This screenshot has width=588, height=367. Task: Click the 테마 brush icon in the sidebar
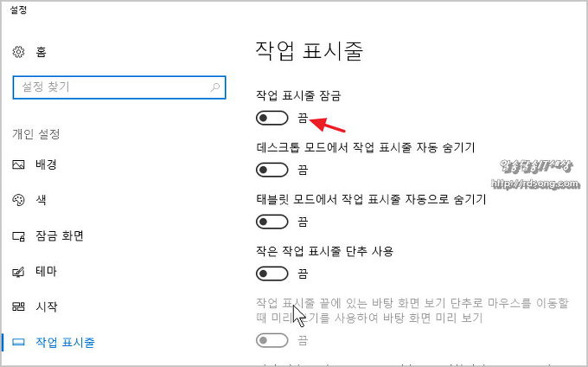pyautogui.click(x=19, y=271)
